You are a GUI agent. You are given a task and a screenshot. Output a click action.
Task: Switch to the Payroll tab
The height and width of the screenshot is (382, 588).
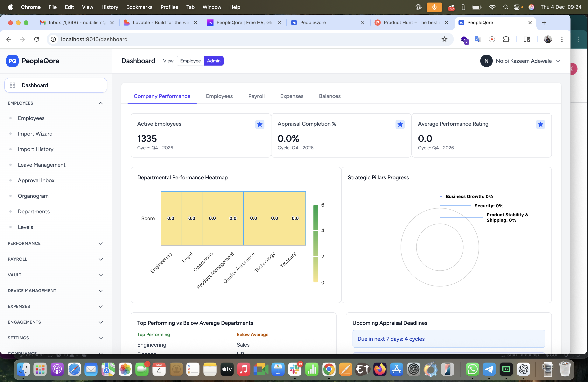256,96
